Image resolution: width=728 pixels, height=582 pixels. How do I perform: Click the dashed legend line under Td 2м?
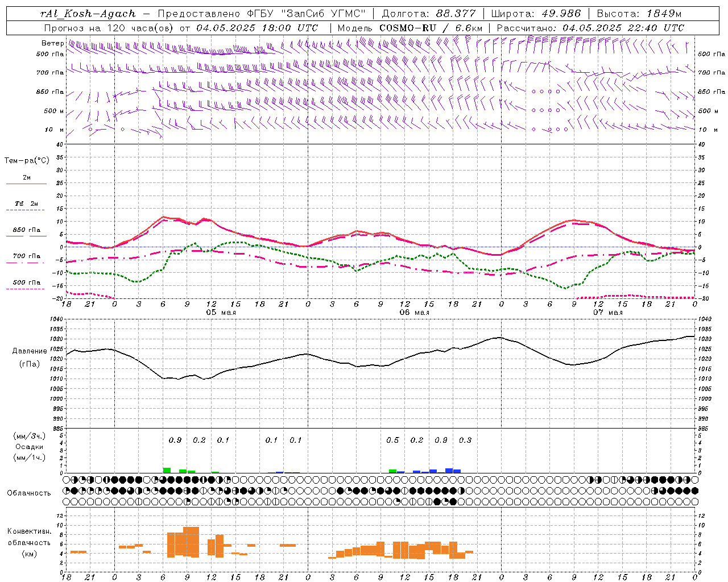[x=26, y=210]
